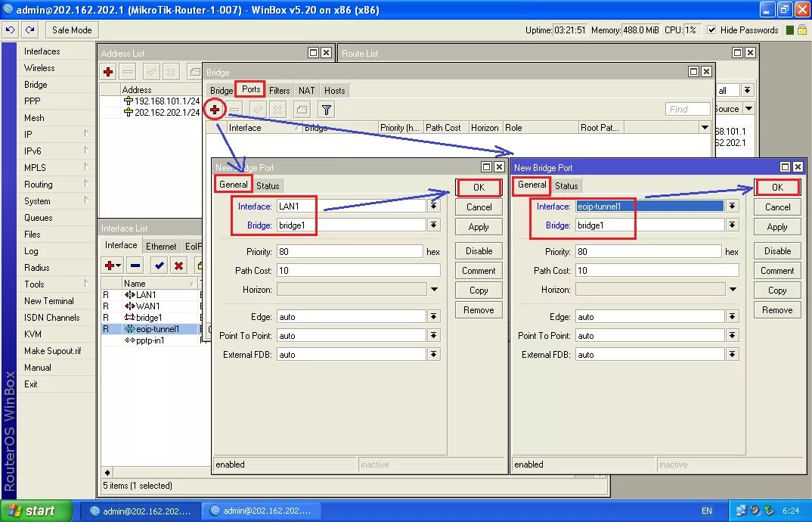This screenshot has width=812, height=522.
Task: Click enable checkmark in Address List toolbar
Action: pyautogui.click(x=151, y=72)
